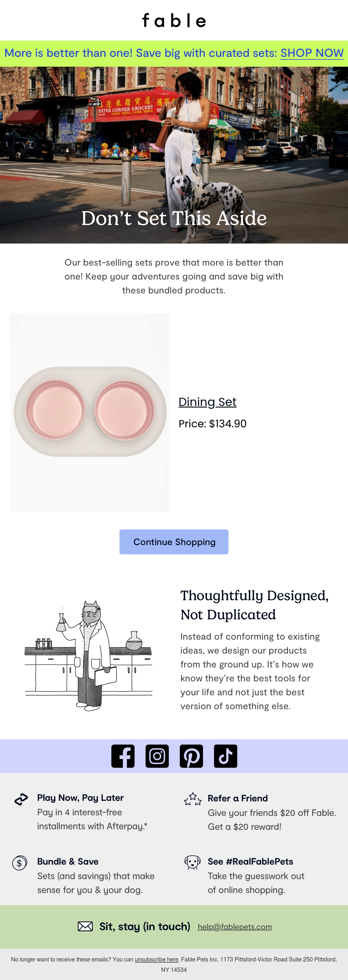Image resolution: width=348 pixels, height=980 pixels.
Task: Click the Refer a Friend stars icon
Action: click(x=193, y=799)
